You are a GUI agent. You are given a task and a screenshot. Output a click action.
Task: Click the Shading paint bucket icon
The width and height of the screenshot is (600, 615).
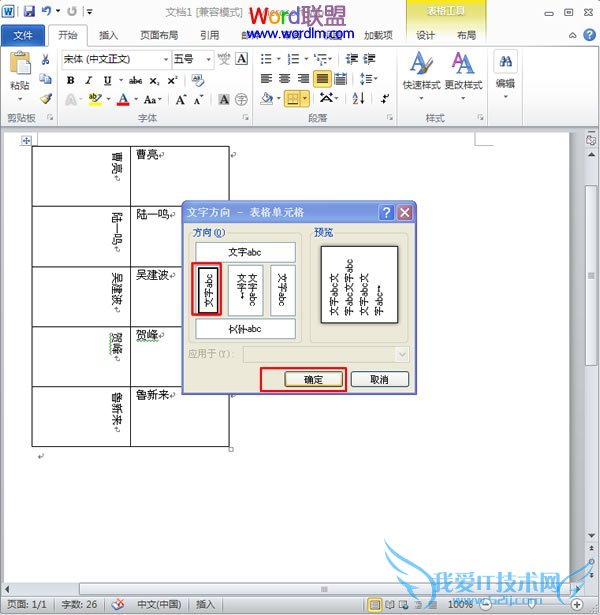267,98
